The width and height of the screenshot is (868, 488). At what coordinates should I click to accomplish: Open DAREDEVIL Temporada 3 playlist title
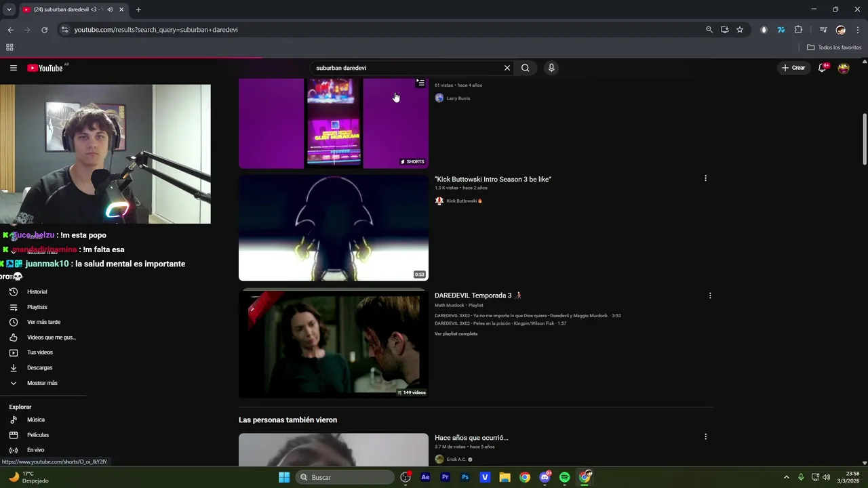(478, 296)
